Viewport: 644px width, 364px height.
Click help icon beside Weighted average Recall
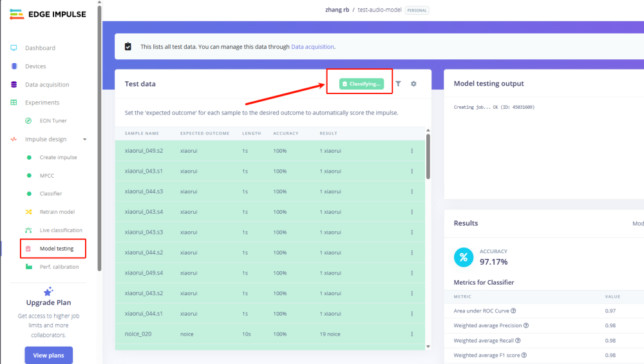(x=518, y=340)
